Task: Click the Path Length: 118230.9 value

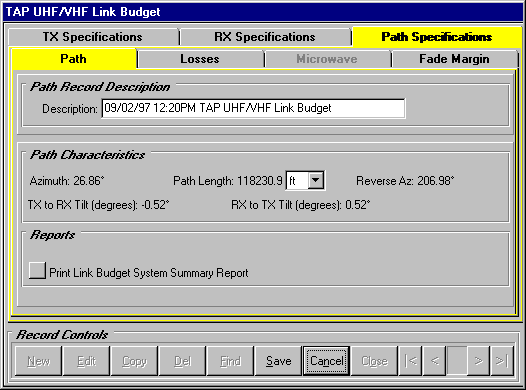Action: [228, 181]
